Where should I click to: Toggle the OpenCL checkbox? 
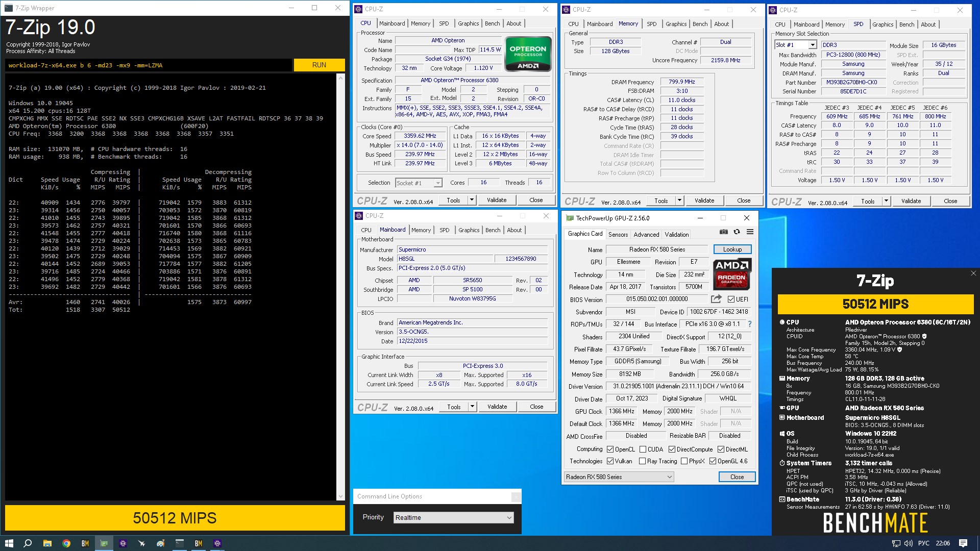click(610, 449)
